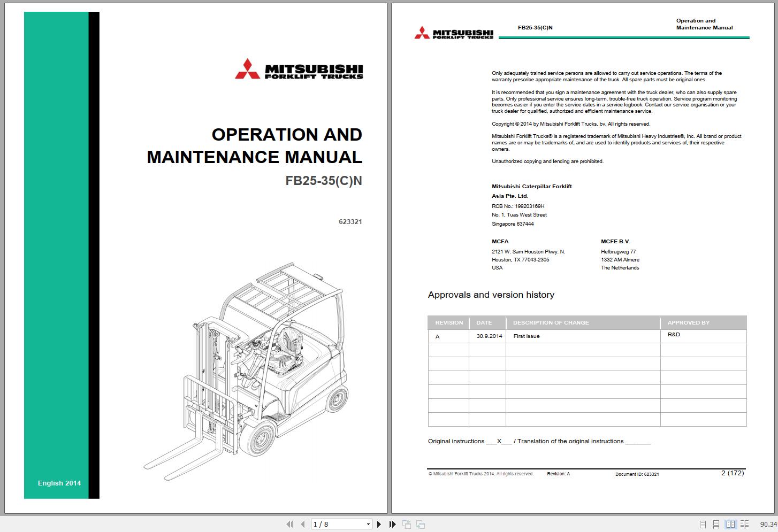Click 'Mitsubishi Caterpillar Forklift' company name

(532, 186)
